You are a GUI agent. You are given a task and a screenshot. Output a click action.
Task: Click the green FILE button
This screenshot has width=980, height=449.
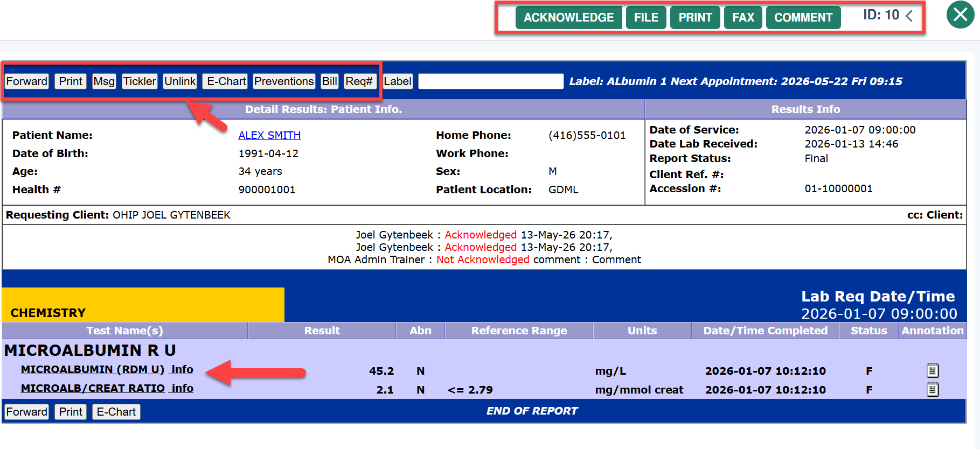(x=646, y=18)
